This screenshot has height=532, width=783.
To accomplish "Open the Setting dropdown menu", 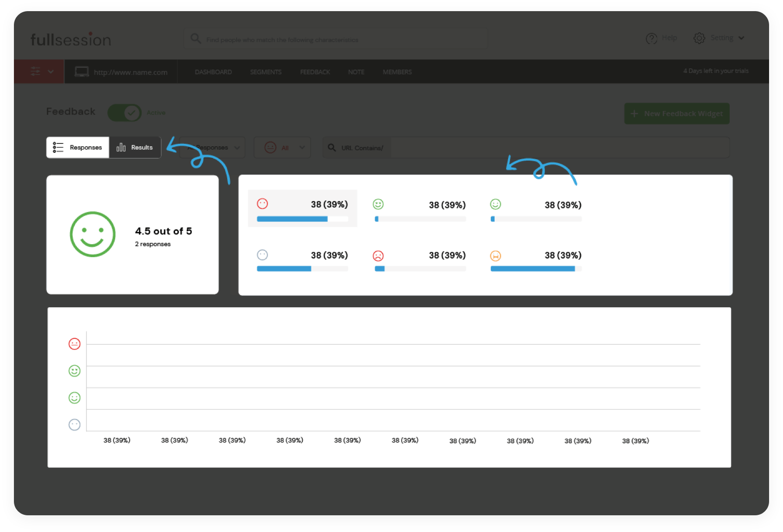I will (x=721, y=38).
